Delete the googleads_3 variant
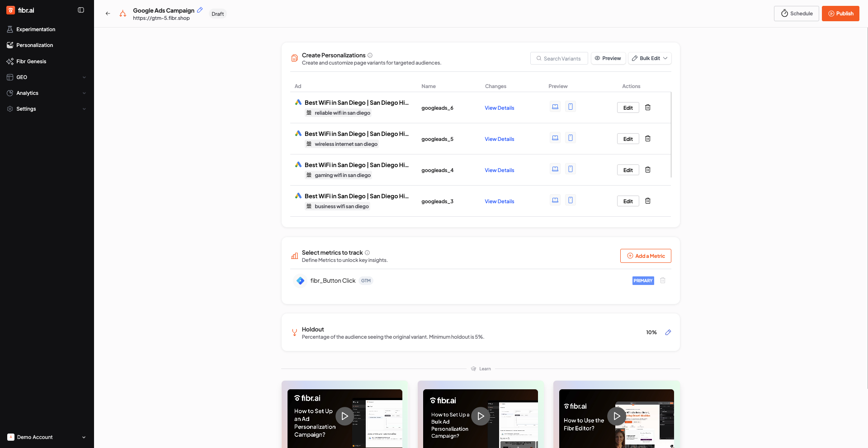The height and width of the screenshot is (448, 868). point(647,201)
